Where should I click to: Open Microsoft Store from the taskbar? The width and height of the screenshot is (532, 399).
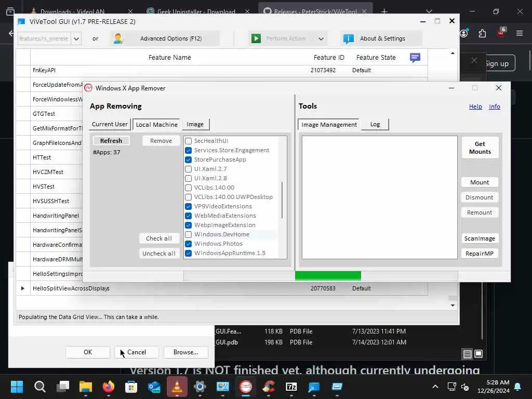coord(131,387)
